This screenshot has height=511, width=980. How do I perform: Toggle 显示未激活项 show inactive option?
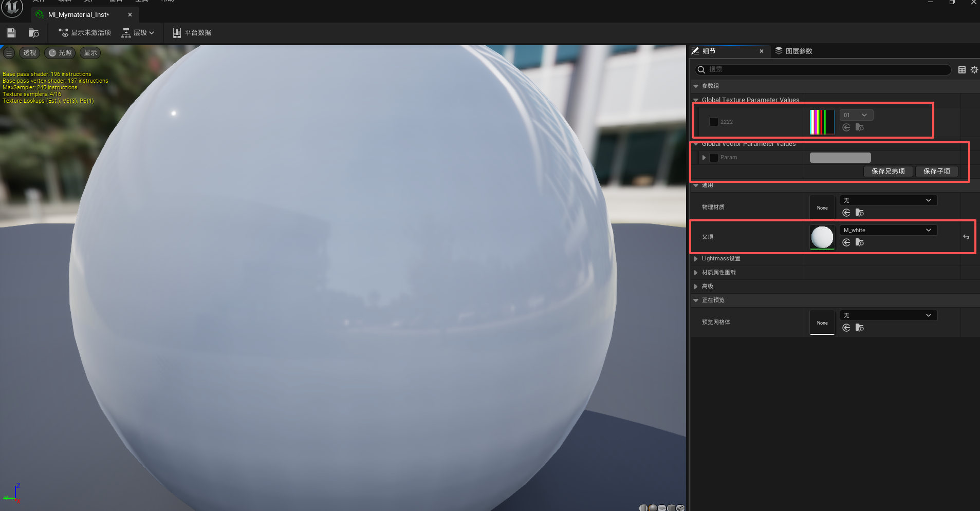pos(85,33)
